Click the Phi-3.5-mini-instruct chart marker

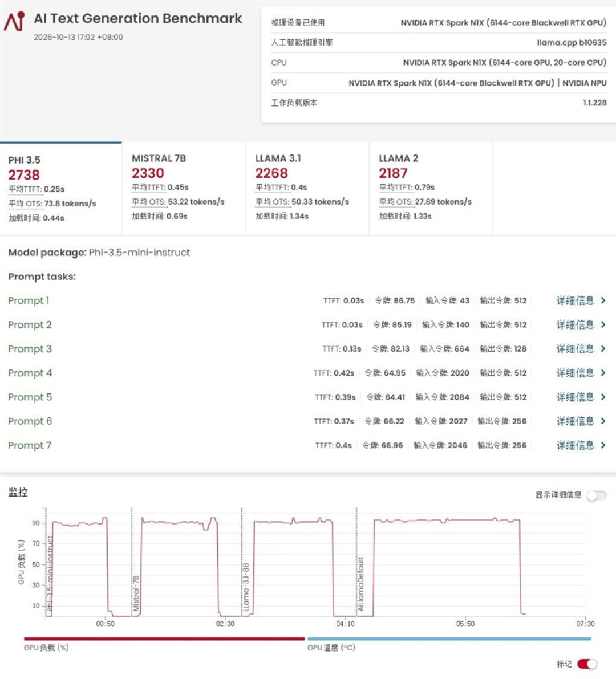[x=50, y=574]
